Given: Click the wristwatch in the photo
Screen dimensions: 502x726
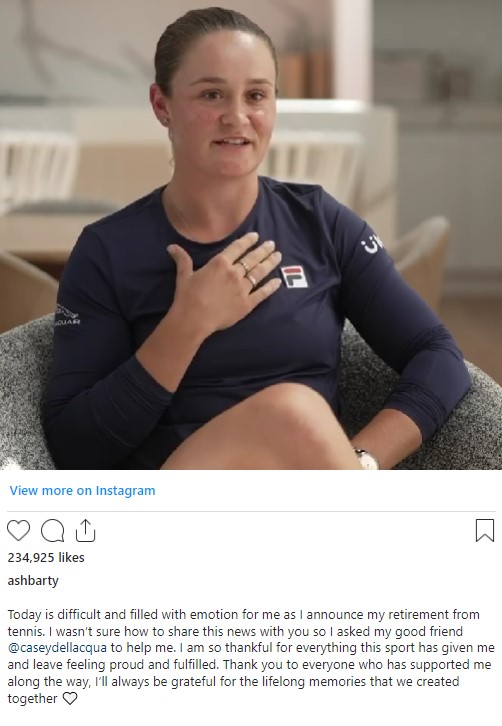Looking at the screenshot, I should click(367, 459).
